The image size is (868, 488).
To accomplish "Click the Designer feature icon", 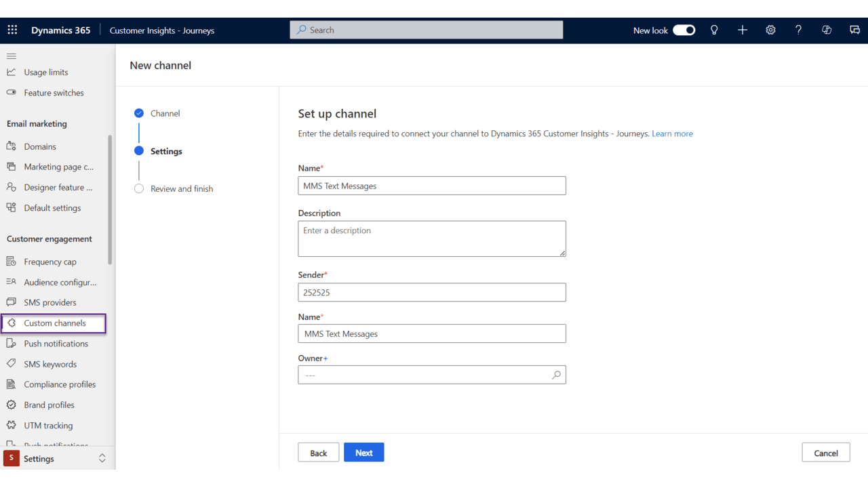I will (12, 187).
